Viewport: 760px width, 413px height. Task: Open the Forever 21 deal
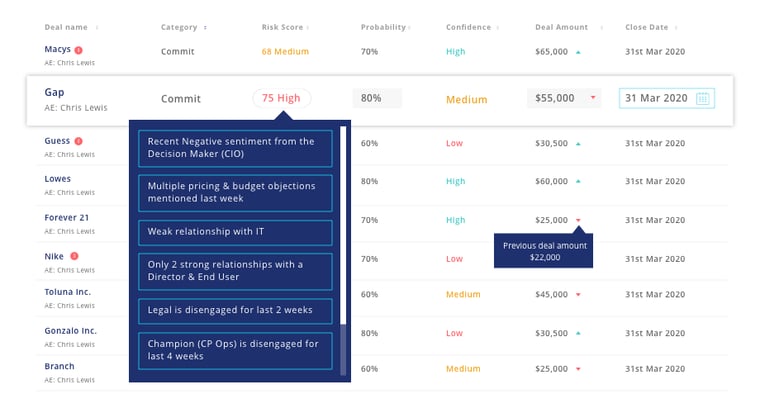tap(66, 218)
